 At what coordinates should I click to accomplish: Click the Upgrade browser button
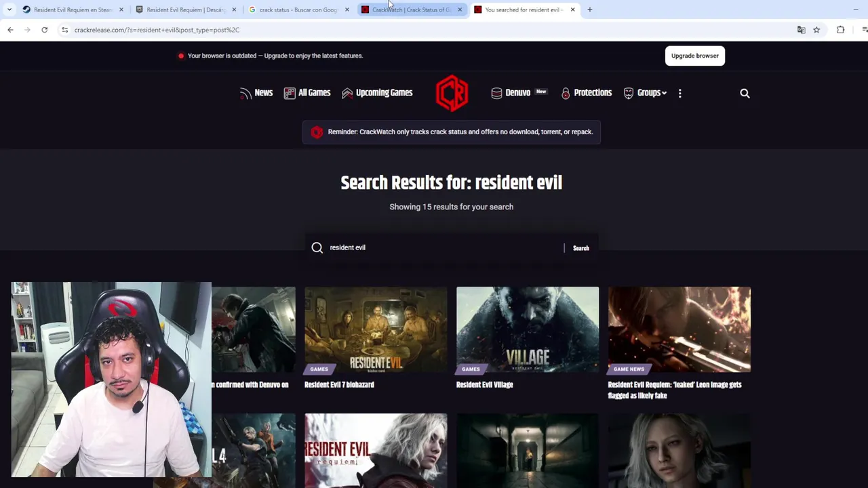695,56
